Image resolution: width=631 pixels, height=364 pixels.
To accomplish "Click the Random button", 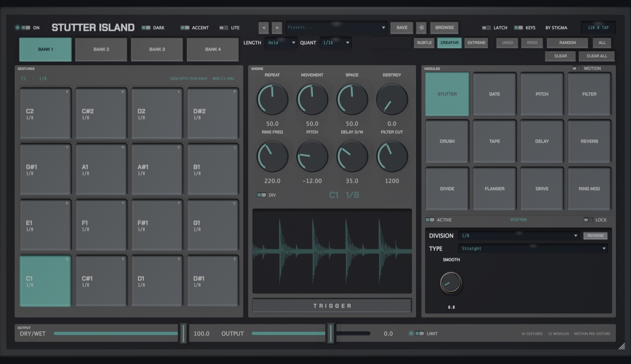I will (568, 43).
